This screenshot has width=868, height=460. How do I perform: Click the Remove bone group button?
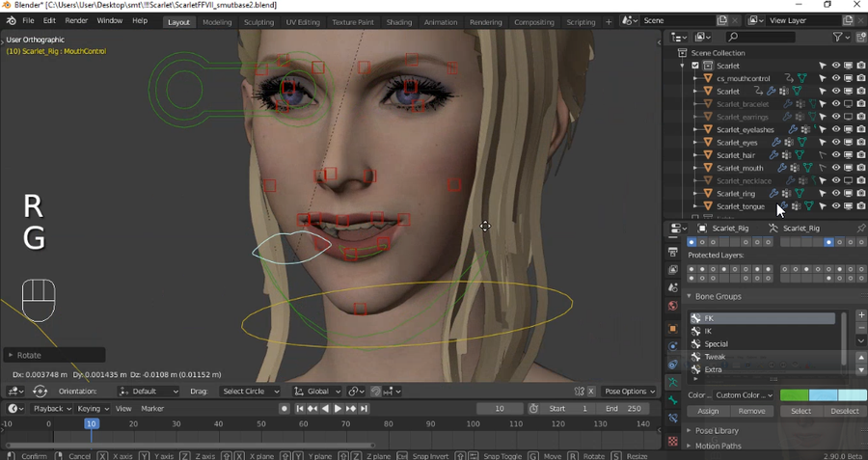(751, 411)
